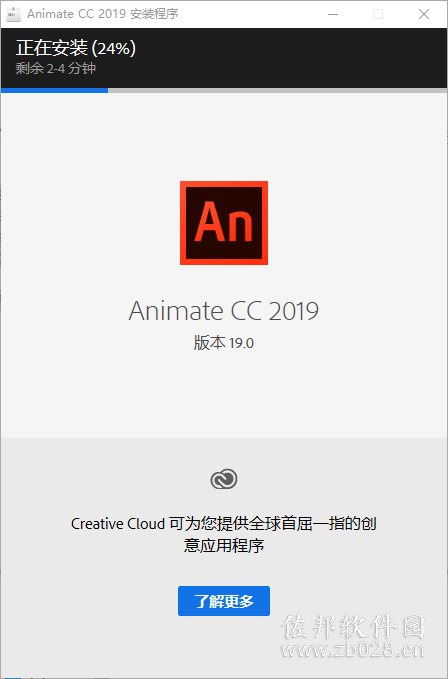The height and width of the screenshot is (679, 448).
Task: Click the Creative Cloud logo icon
Action: pos(224,479)
